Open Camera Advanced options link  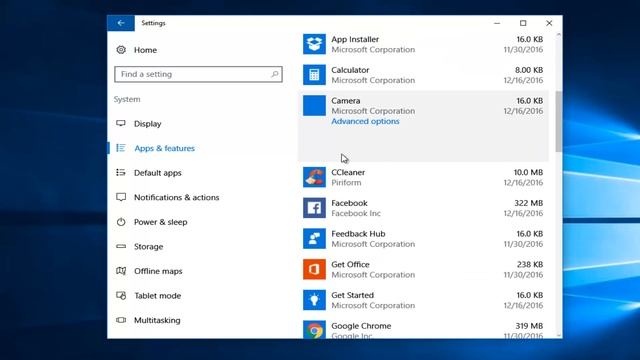coord(365,121)
